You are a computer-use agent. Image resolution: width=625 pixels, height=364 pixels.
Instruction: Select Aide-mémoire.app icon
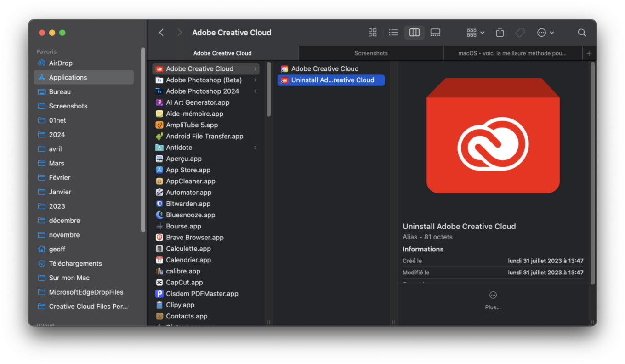[x=159, y=114]
